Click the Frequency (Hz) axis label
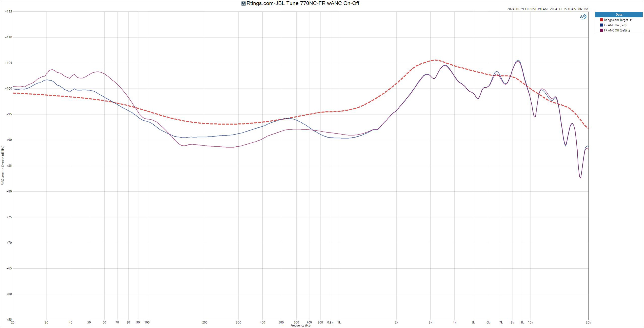 coord(301,325)
